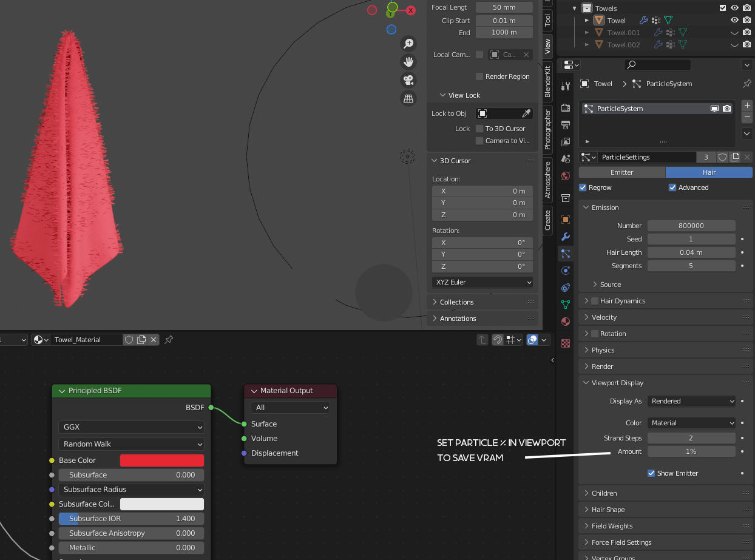Viewport: 755px width, 560px height.
Task: Hide the Towel object via eye icon
Action: click(x=734, y=21)
